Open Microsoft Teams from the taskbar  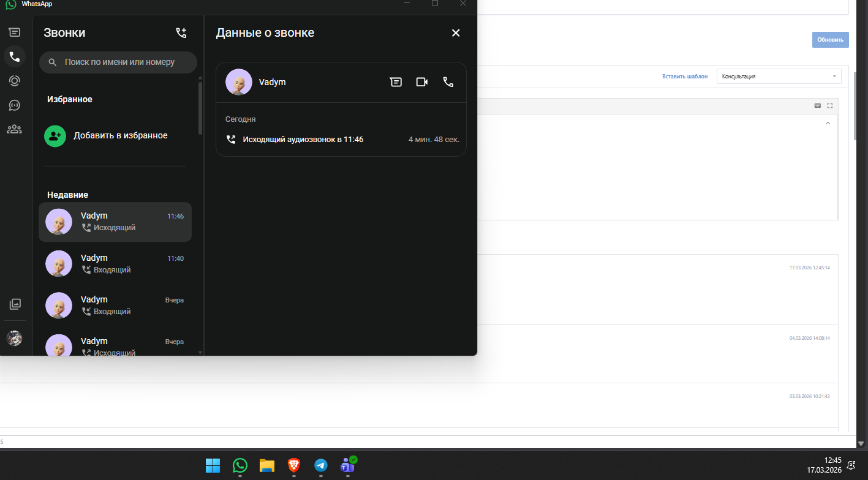pos(348,465)
